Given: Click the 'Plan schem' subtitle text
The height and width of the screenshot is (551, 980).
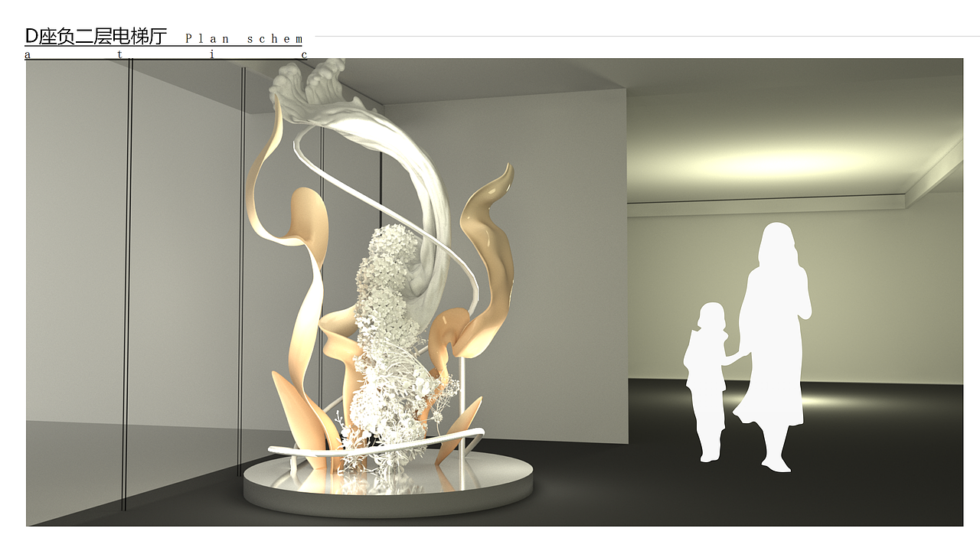Looking at the screenshot, I should (x=244, y=38).
